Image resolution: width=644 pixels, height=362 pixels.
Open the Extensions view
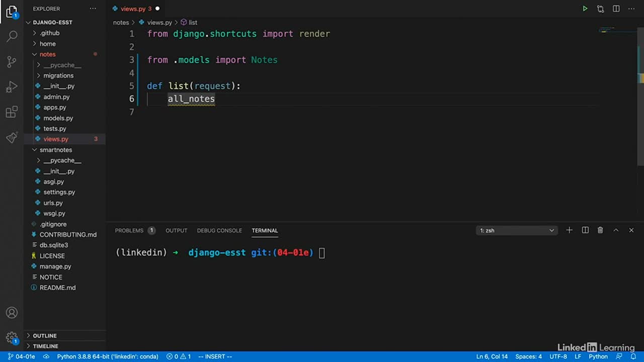[x=12, y=112]
